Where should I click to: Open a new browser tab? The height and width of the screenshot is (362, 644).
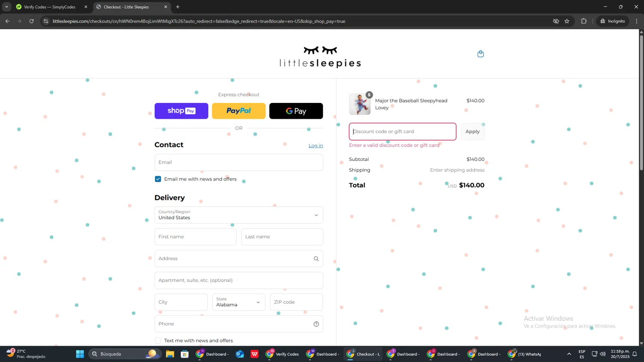coord(178,7)
